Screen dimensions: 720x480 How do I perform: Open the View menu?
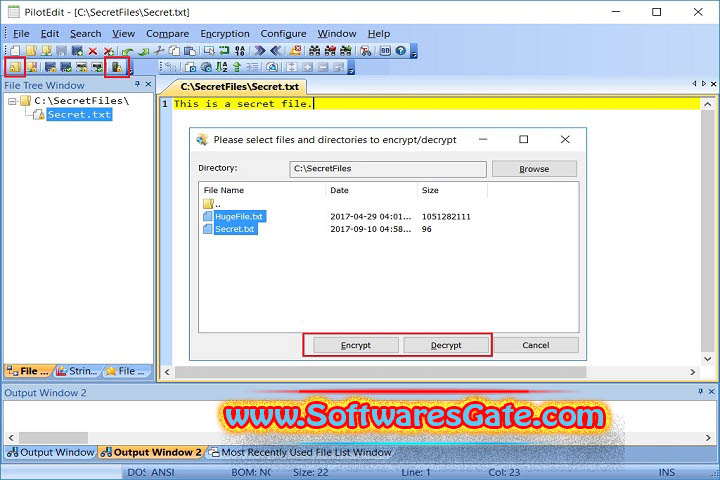click(x=124, y=34)
